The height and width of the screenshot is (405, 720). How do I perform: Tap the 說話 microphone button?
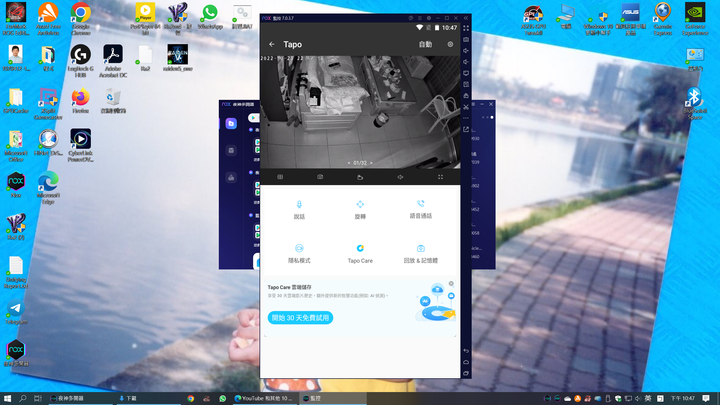[x=299, y=209]
